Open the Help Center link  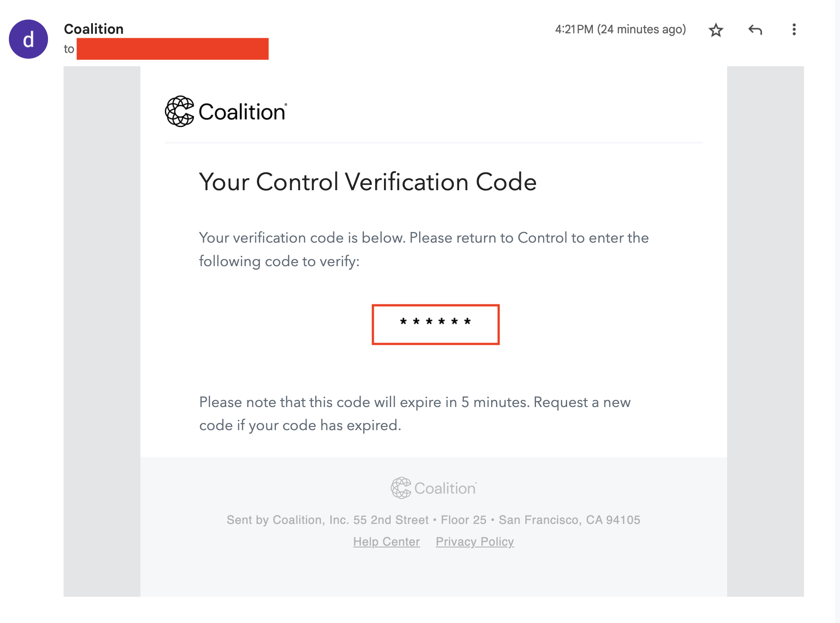point(386,542)
